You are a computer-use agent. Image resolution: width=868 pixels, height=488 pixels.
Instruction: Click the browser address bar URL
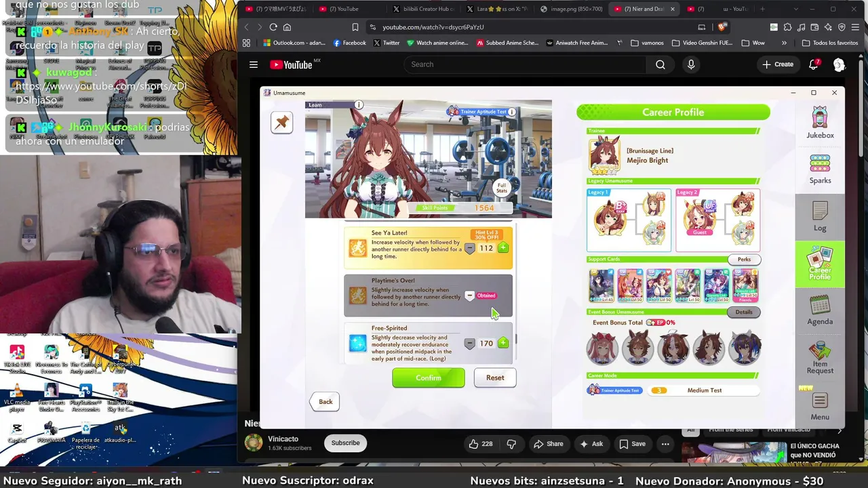tap(433, 27)
